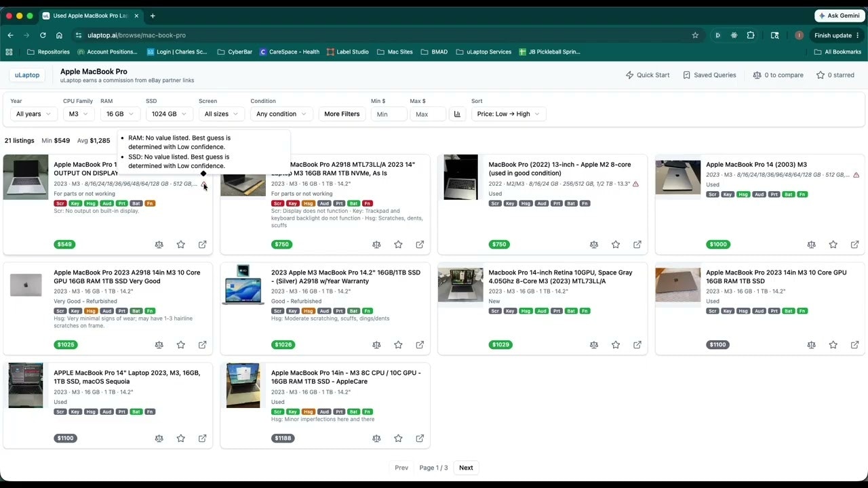Open a new browser tab
The height and width of the screenshot is (488, 868).
pos(153,16)
